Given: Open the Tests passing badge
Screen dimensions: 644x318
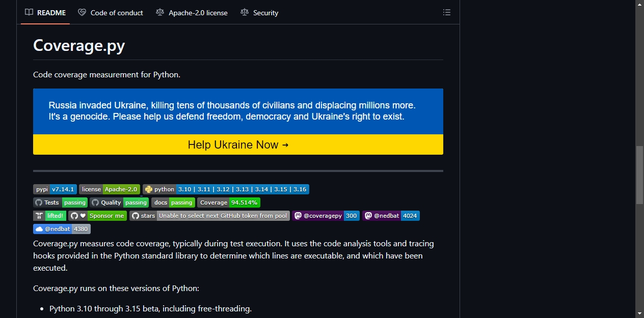Looking at the screenshot, I should tap(61, 203).
